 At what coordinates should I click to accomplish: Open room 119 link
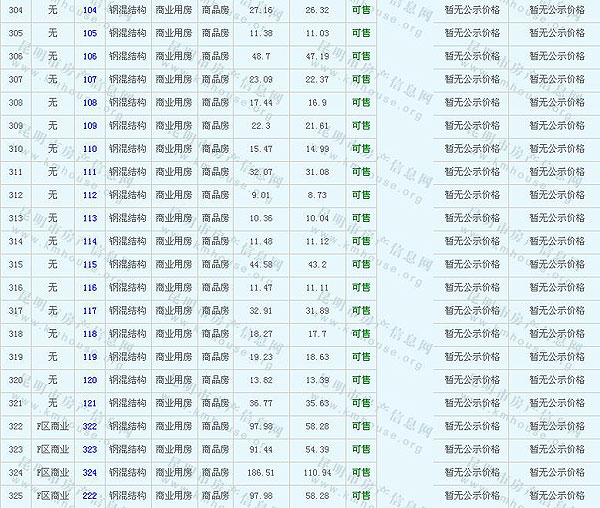click(90, 357)
